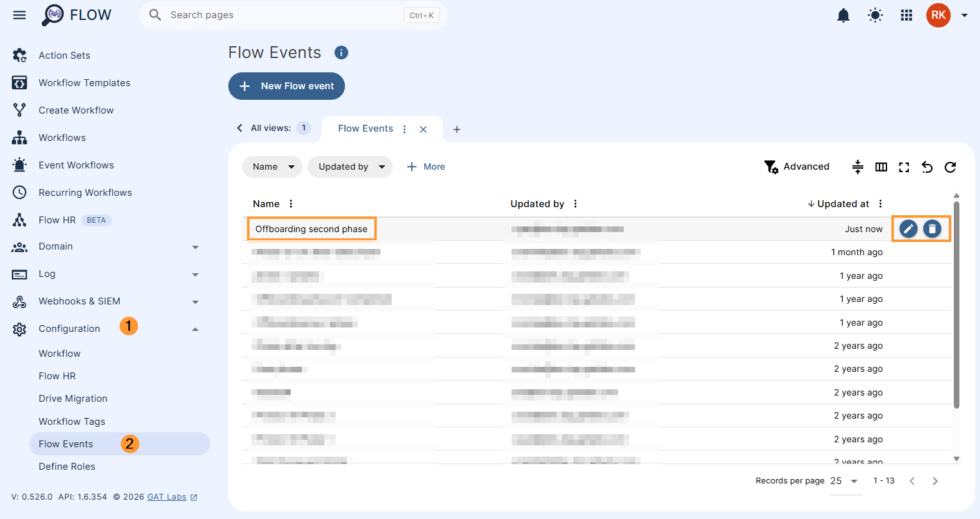Click the Configuration gear icon
980x519 pixels.
[19, 329]
